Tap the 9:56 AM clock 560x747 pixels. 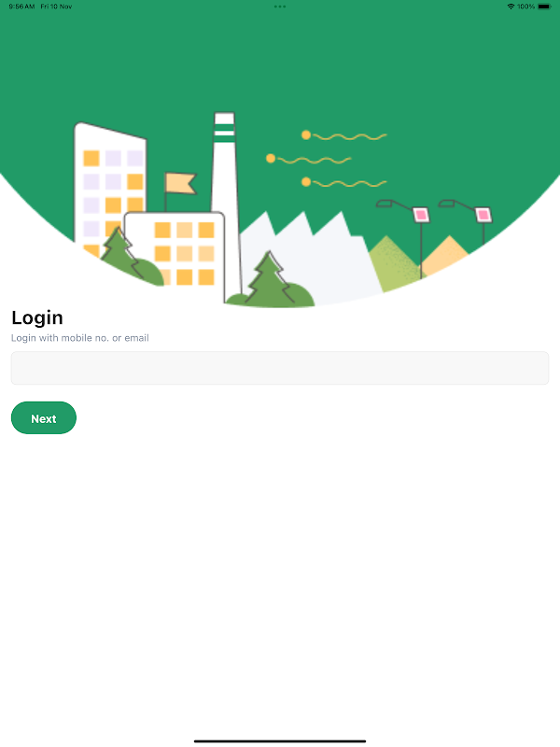pyautogui.click(x=21, y=7)
